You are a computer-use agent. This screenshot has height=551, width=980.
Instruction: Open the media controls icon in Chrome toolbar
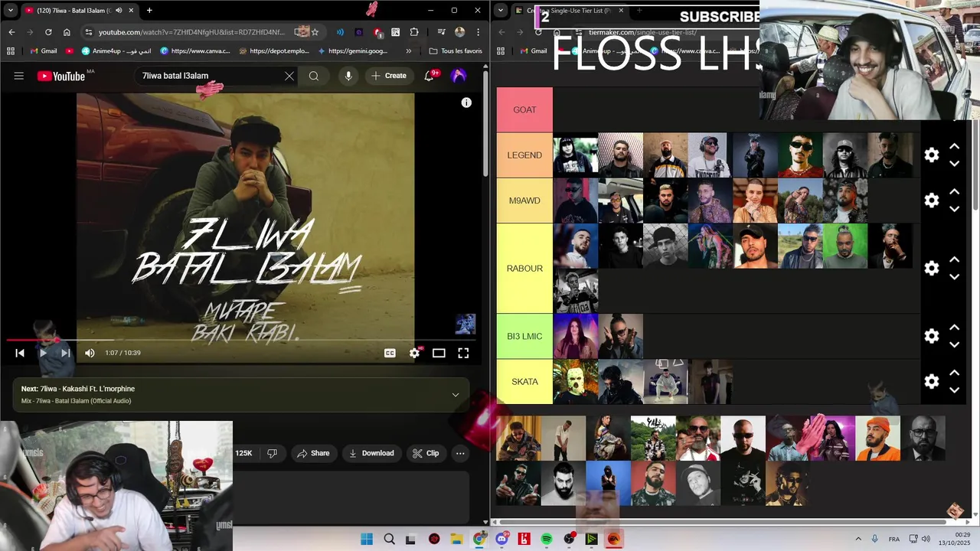(441, 32)
